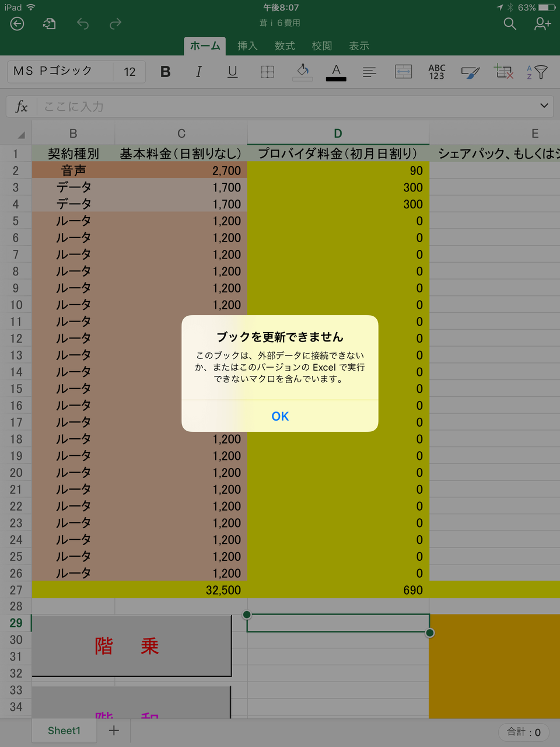Select 1,700 in row 3
Screen dimensions: 560x747
[x=181, y=187]
